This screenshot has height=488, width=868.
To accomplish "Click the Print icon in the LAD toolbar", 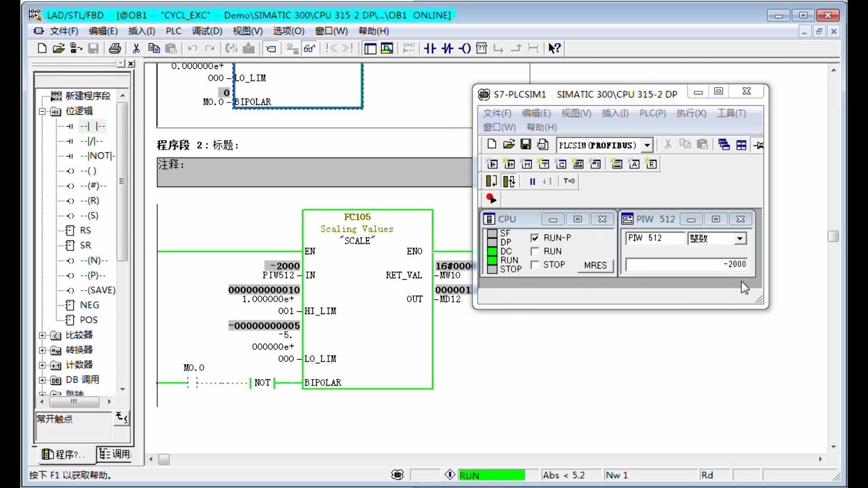I will click(x=115, y=48).
